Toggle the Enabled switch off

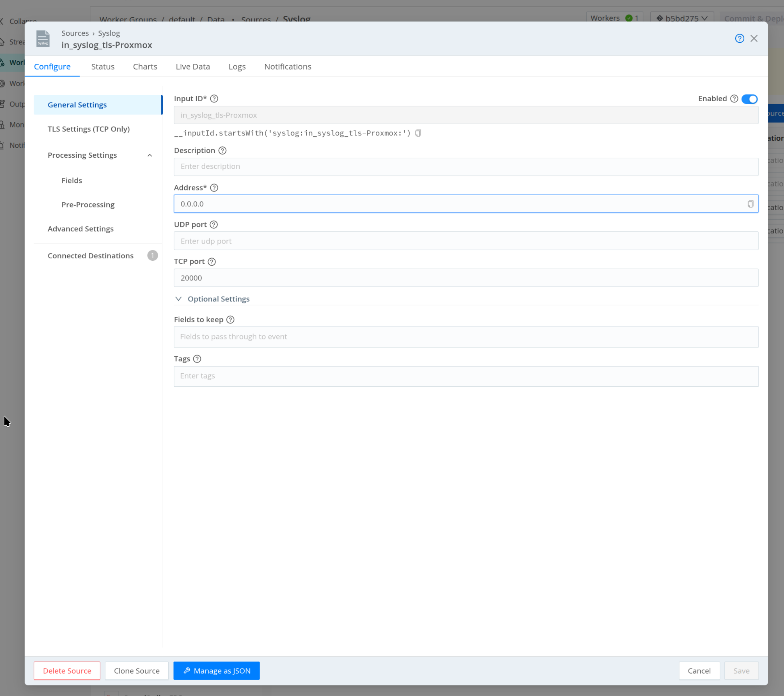pos(749,99)
